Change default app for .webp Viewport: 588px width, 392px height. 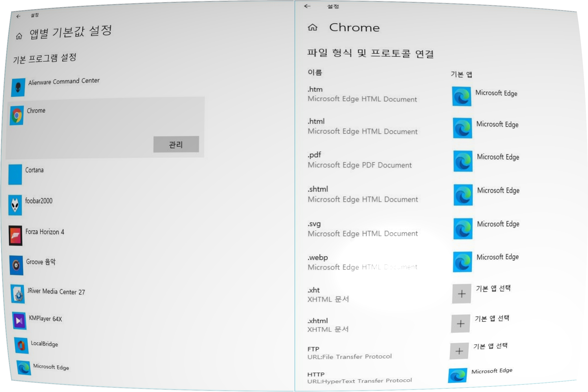click(x=462, y=262)
